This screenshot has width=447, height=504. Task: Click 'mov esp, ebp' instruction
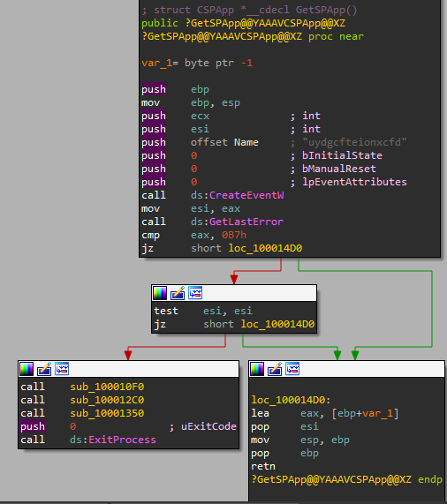[x=300, y=440]
